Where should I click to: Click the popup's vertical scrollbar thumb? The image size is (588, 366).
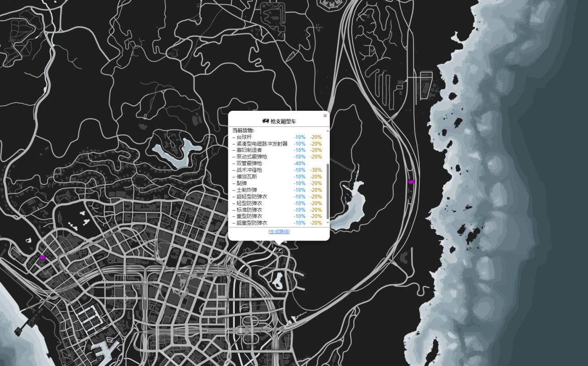coord(328,191)
